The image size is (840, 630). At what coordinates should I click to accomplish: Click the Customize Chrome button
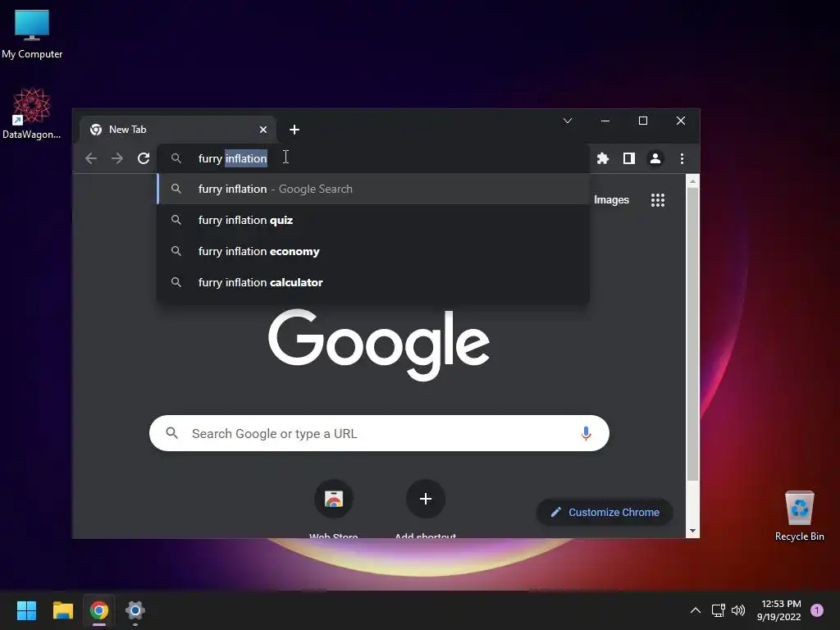coord(605,512)
